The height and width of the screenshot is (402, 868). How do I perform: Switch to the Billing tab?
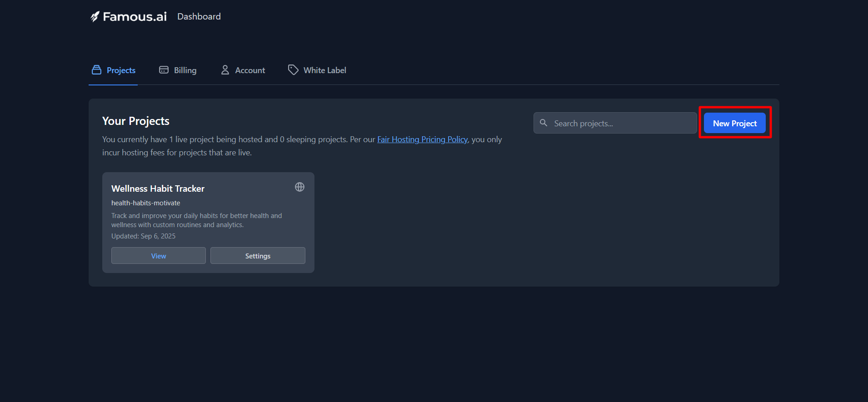point(178,70)
